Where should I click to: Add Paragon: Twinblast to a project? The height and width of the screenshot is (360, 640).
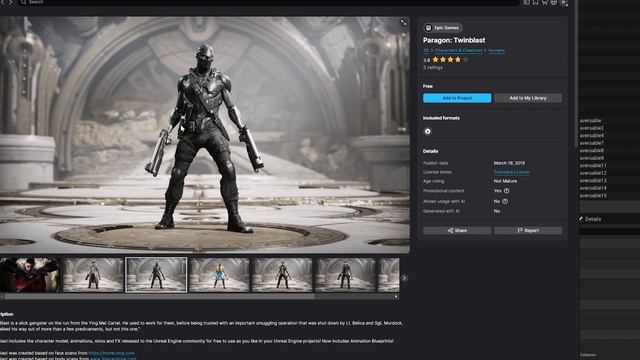[457, 98]
